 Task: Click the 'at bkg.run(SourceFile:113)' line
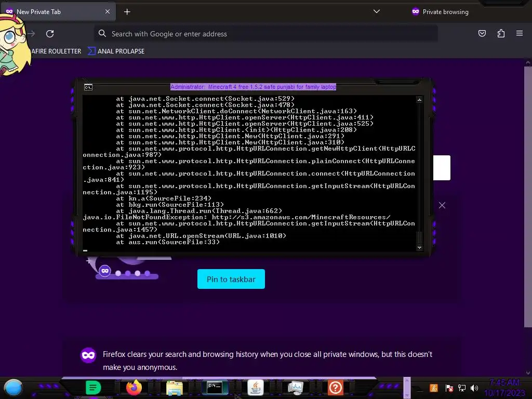point(170,205)
